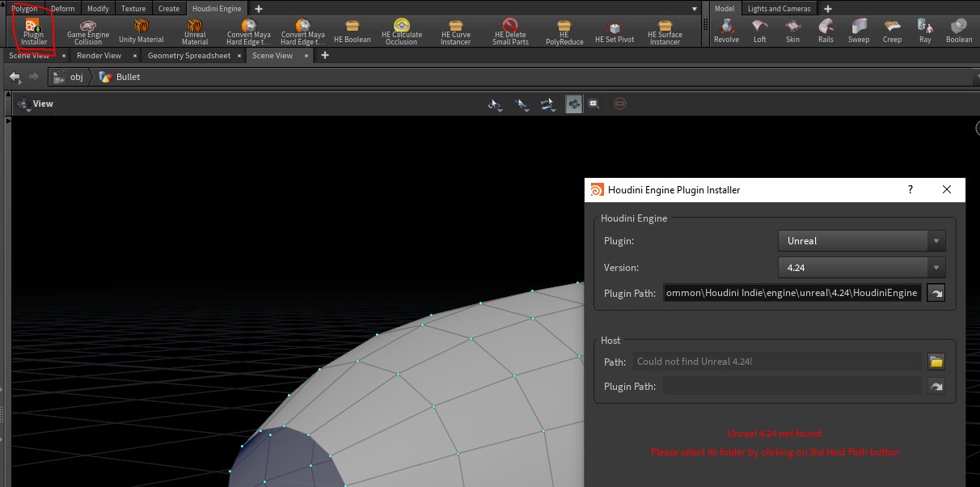Click the arrow button beside Host Plugin Path
Viewport: 980px width, 487px height.
tap(936, 387)
